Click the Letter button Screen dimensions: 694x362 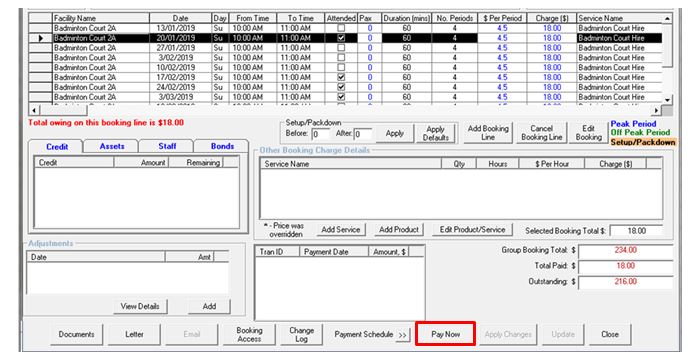pyautogui.click(x=134, y=334)
